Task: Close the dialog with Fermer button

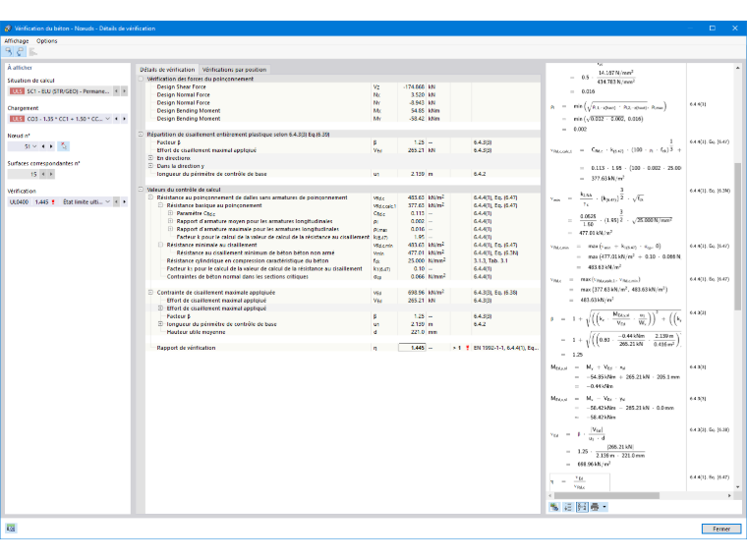Action: point(721,529)
